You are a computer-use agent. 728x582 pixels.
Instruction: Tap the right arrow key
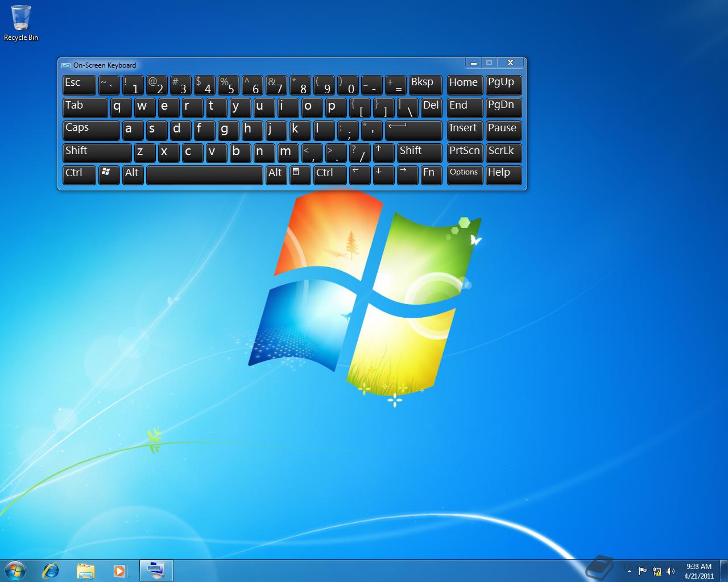point(407,175)
